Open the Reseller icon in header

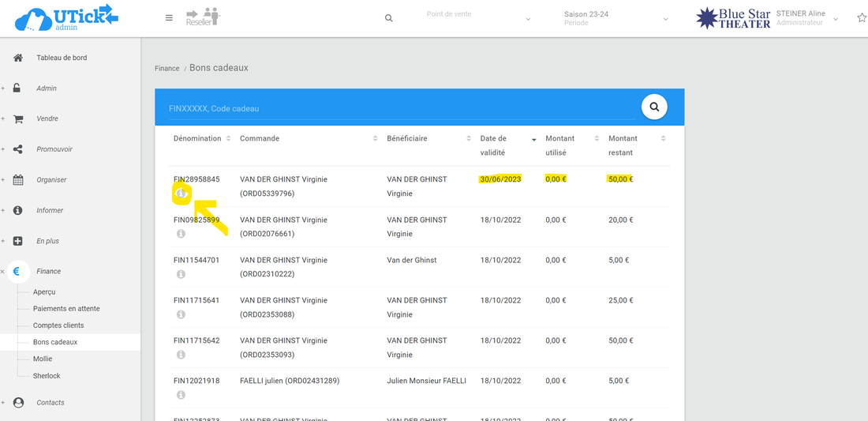(203, 17)
